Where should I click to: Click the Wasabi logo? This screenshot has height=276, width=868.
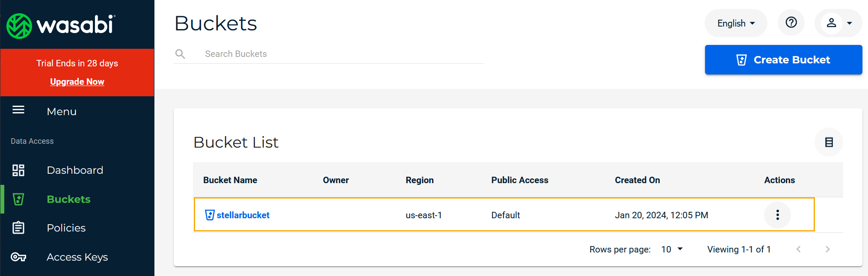(x=61, y=26)
